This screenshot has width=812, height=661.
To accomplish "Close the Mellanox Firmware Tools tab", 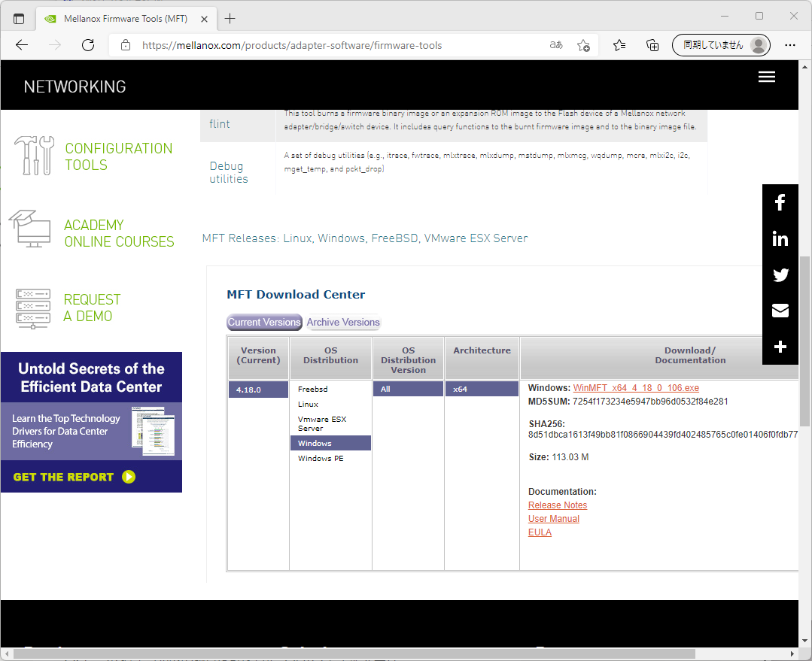I will coord(204,19).
